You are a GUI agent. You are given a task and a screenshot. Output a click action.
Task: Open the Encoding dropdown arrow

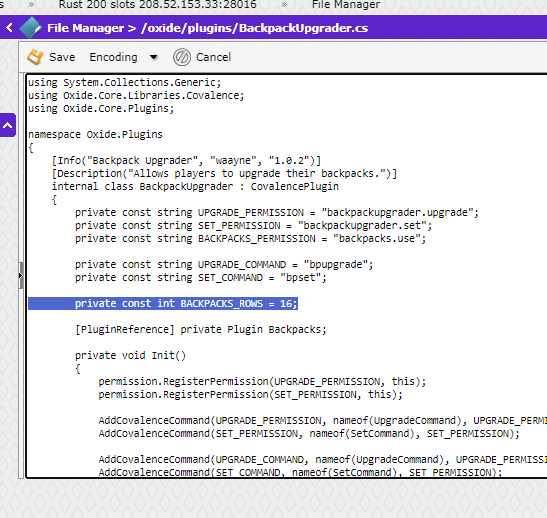tap(153, 57)
